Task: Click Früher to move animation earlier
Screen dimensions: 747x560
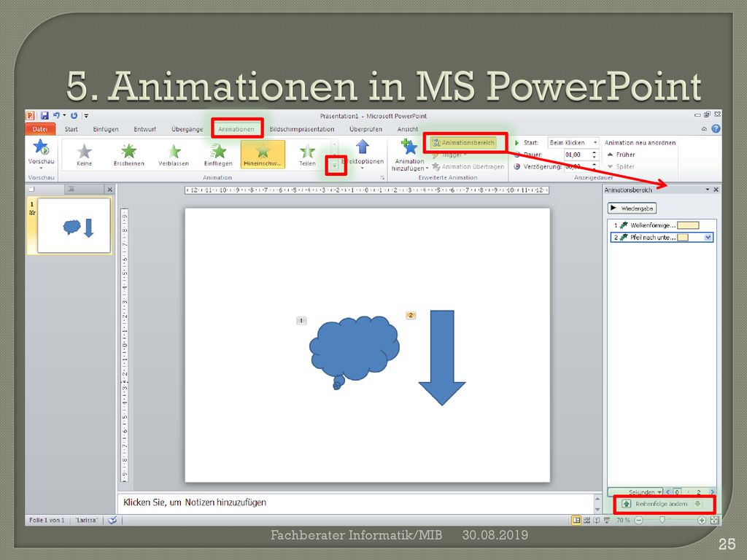Action: coord(621,155)
